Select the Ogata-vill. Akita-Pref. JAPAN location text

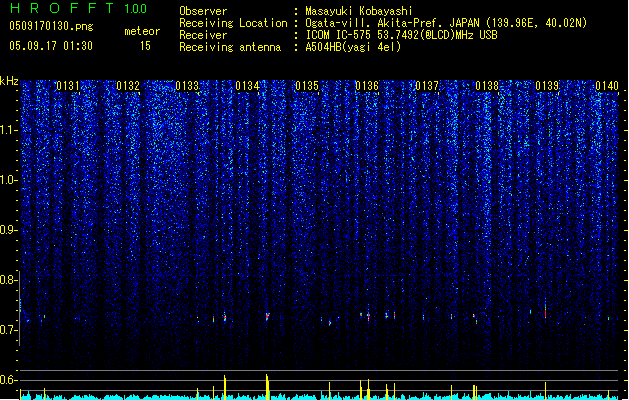[446, 23]
